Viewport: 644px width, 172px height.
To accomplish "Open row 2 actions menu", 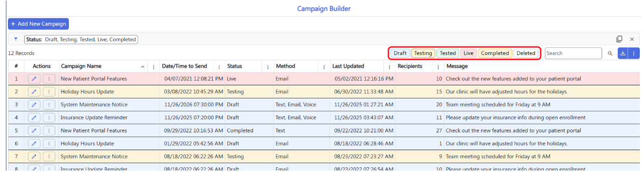I will (x=49, y=92).
